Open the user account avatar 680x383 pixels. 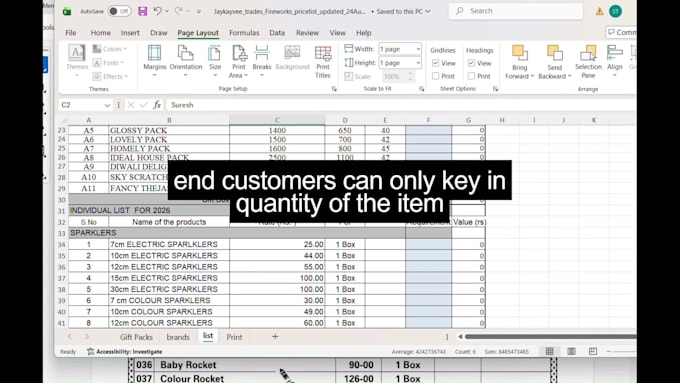[615, 11]
